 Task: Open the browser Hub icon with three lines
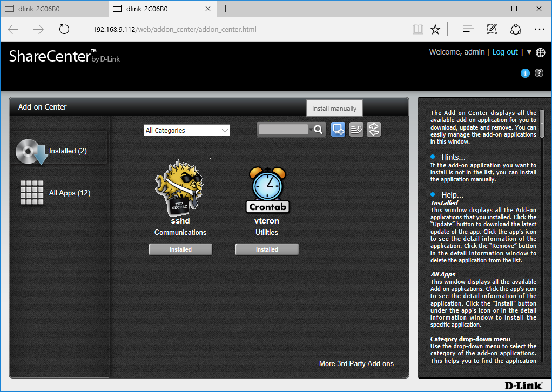point(468,29)
